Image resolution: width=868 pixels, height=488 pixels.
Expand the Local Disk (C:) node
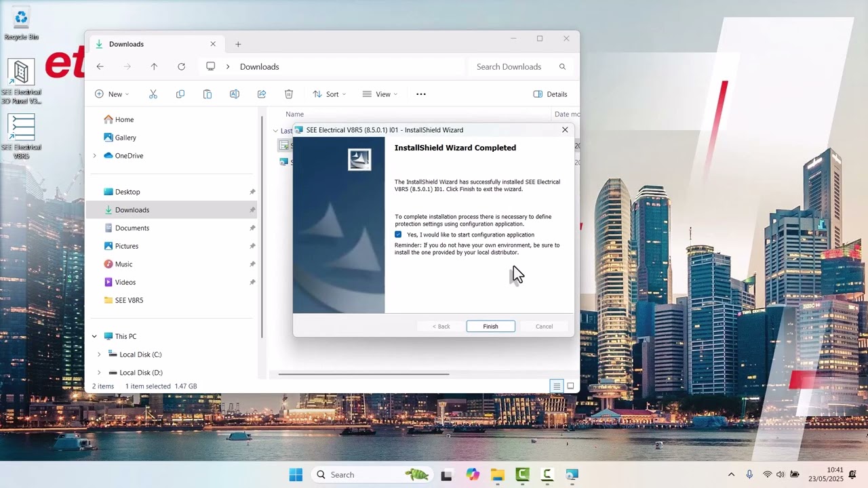pos(99,354)
